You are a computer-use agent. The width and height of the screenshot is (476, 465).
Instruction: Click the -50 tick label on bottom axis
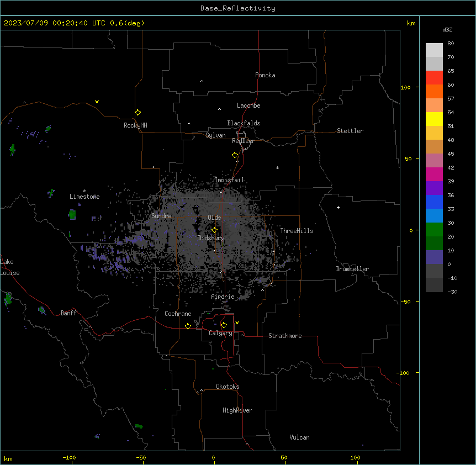click(141, 457)
